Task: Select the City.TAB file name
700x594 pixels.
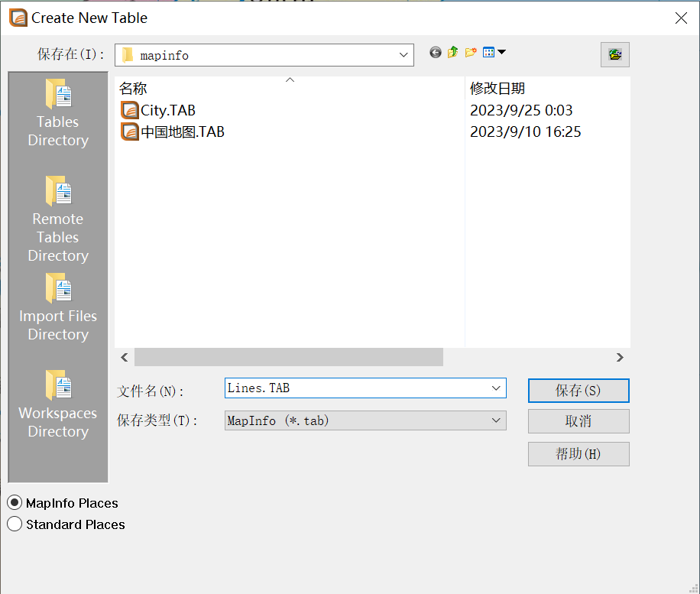Action: pos(168,110)
